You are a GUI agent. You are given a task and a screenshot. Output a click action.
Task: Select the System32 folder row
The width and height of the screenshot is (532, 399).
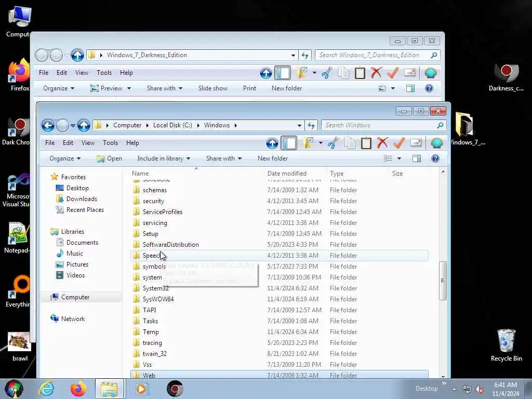click(x=280, y=288)
